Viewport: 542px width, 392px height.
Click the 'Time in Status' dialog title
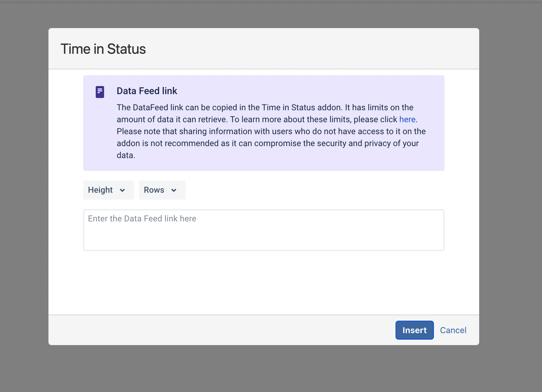[103, 49]
